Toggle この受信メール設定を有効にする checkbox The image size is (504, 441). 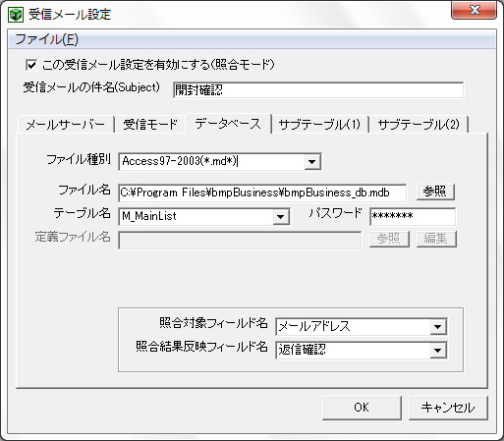(x=31, y=65)
